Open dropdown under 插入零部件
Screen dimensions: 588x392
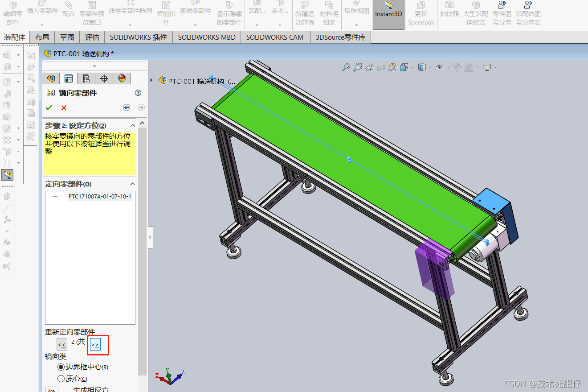click(42, 25)
